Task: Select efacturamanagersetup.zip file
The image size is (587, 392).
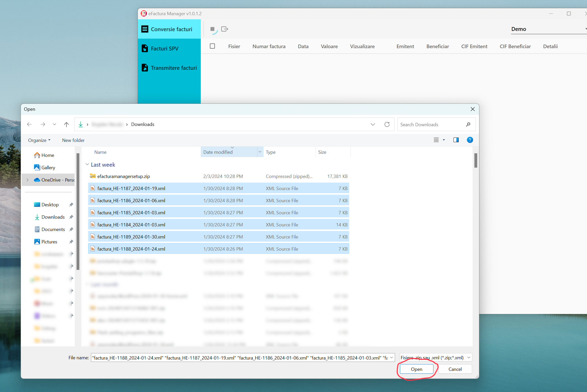Action: [x=123, y=176]
